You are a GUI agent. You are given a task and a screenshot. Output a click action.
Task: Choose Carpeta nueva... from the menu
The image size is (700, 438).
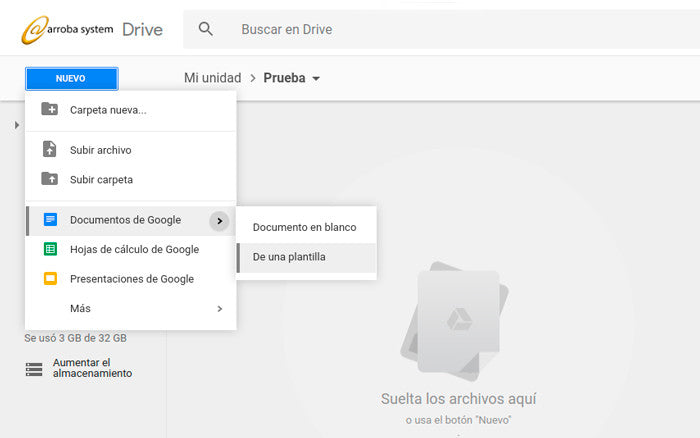131,110
